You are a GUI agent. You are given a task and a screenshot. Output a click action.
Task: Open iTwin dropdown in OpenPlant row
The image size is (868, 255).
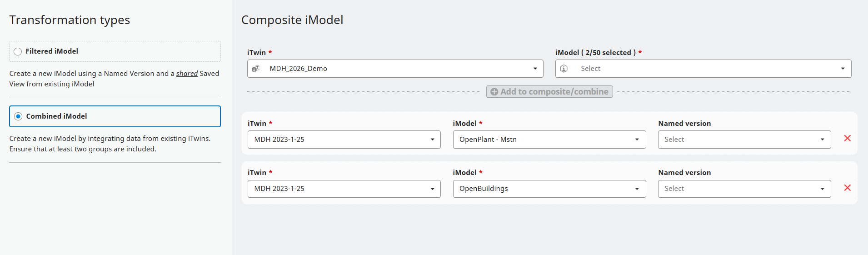click(432, 140)
